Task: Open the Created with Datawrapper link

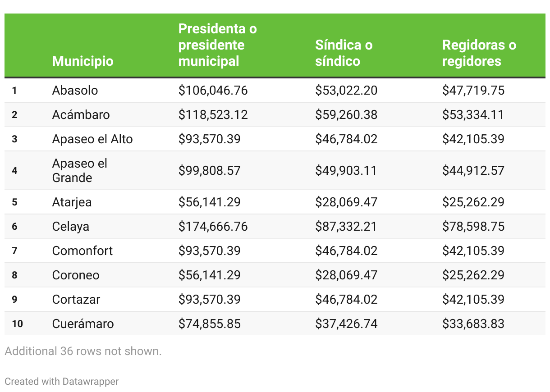Action: (x=62, y=382)
